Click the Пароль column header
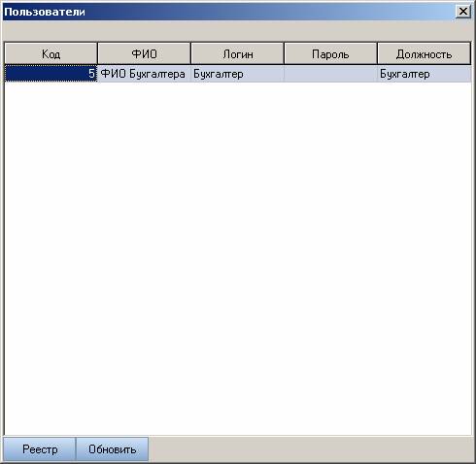476x464 pixels. [x=330, y=53]
